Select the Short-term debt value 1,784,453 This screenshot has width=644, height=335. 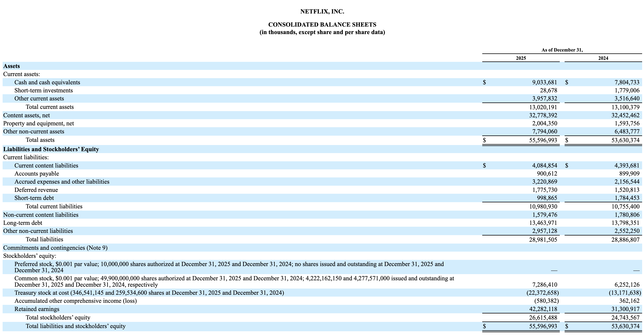click(628, 198)
